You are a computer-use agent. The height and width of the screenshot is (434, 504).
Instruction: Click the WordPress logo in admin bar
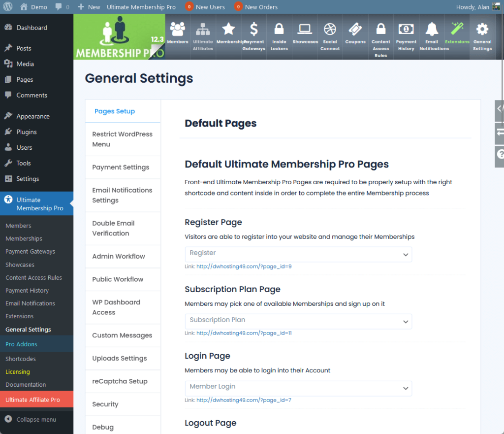[x=8, y=7]
